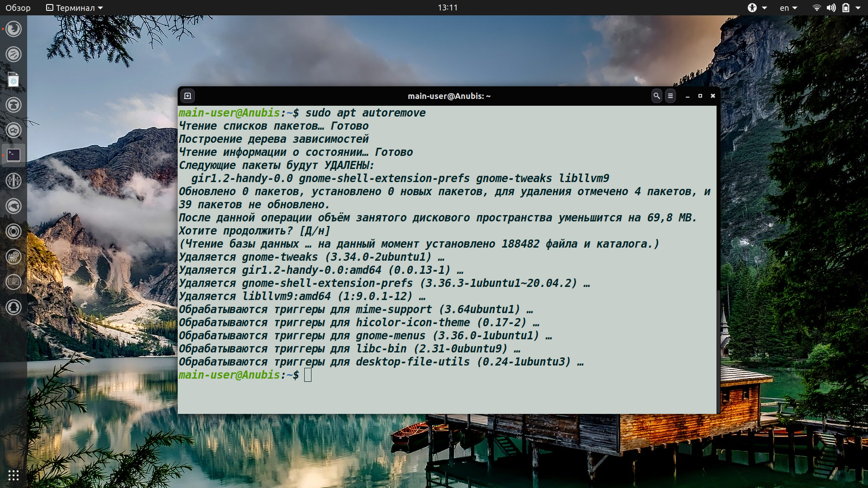Expand the accessibility dropdown arrow
The width and height of the screenshot is (868, 488).
(764, 8)
